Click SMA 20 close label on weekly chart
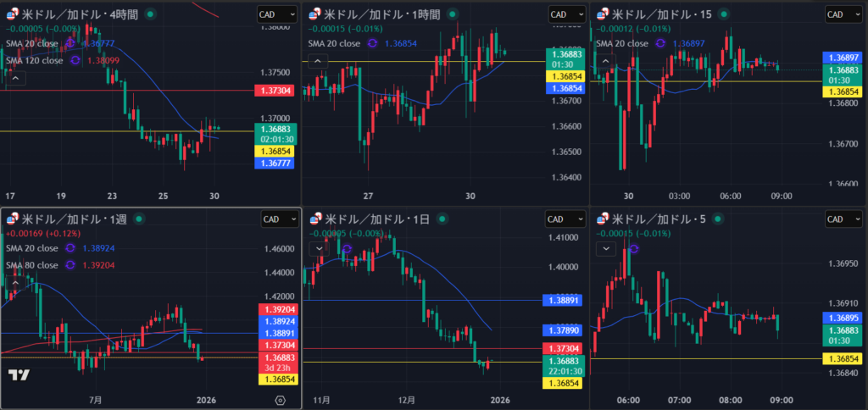The height and width of the screenshot is (410, 868). (x=32, y=248)
